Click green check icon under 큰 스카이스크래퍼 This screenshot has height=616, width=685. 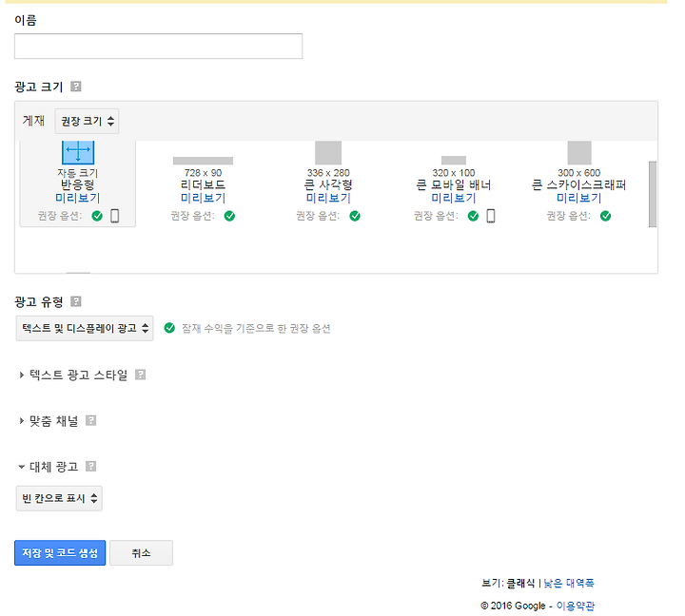(x=605, y=216)
